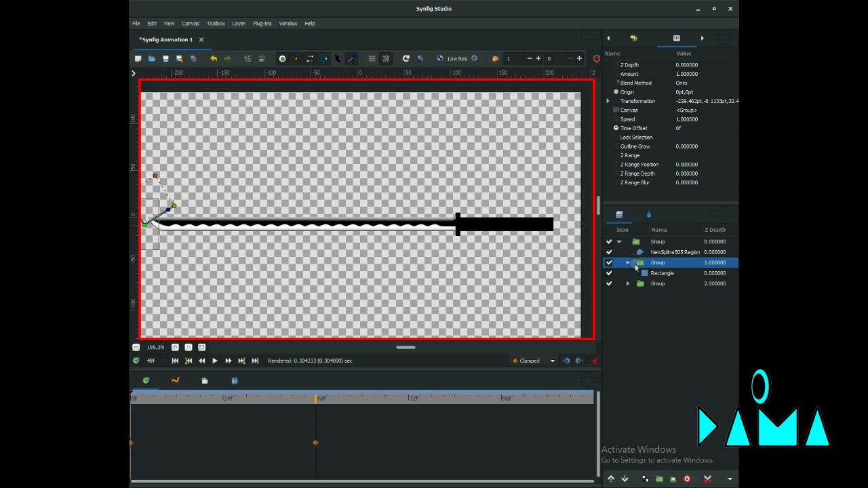
Task: Toggle visibility of the selected Group layer
Action: [609, 263]
